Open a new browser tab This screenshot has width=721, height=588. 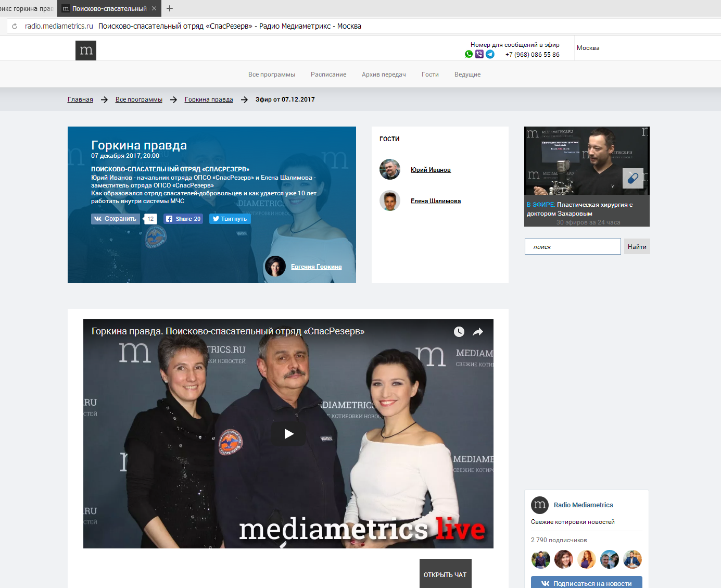coord(170,8)
